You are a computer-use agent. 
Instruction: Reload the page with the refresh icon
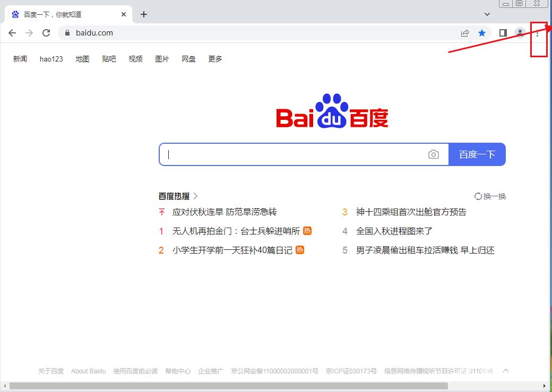pos(46,32)
